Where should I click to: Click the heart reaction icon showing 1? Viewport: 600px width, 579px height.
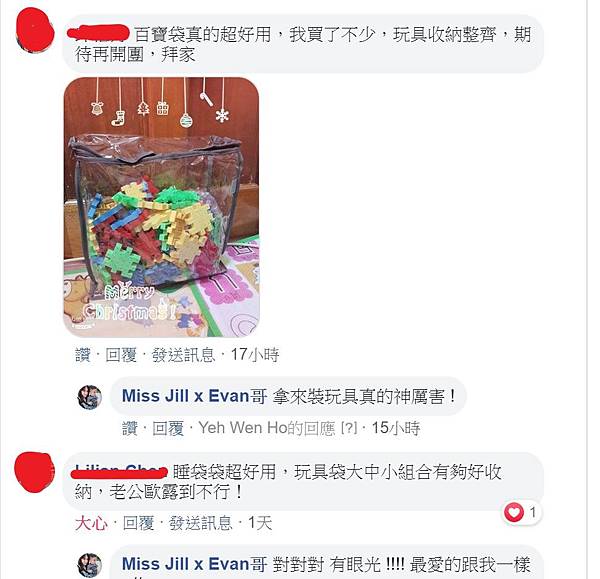tap(514, 512)
